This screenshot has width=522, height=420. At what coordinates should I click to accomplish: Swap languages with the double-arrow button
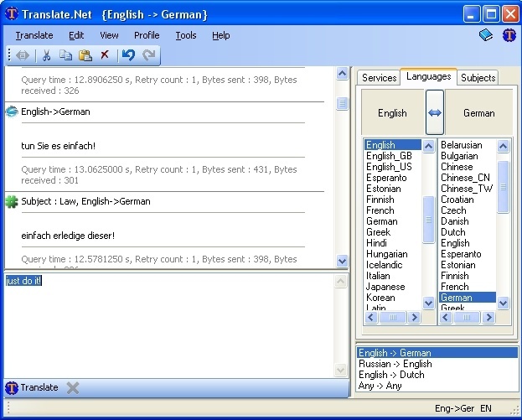(435, 112)
